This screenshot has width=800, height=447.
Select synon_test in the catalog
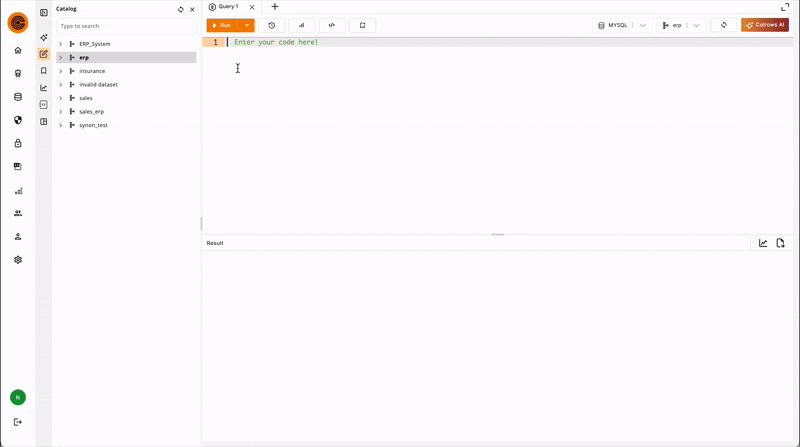pos(93,125)
